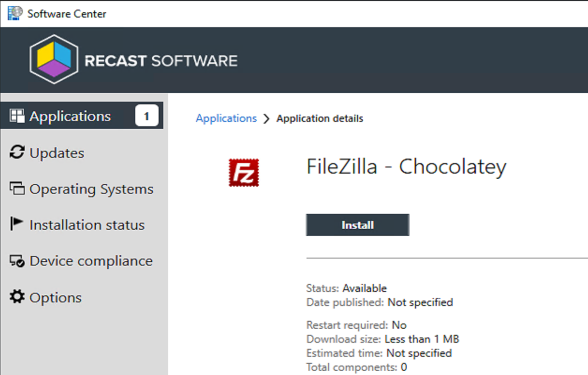This screenshot has width=588, height=375.
Task: Click the Options gear icon
Action: pyautogui.click(x=17, y=297)
